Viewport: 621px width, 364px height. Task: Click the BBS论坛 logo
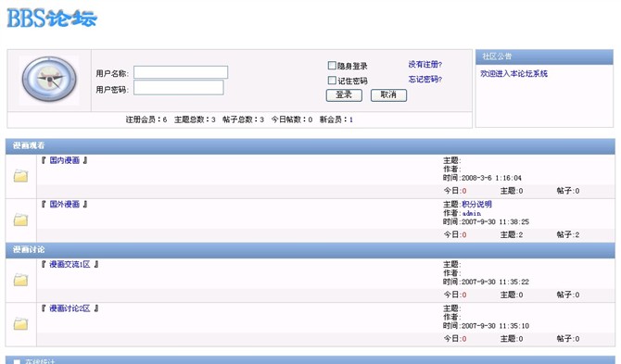(52, 19)
